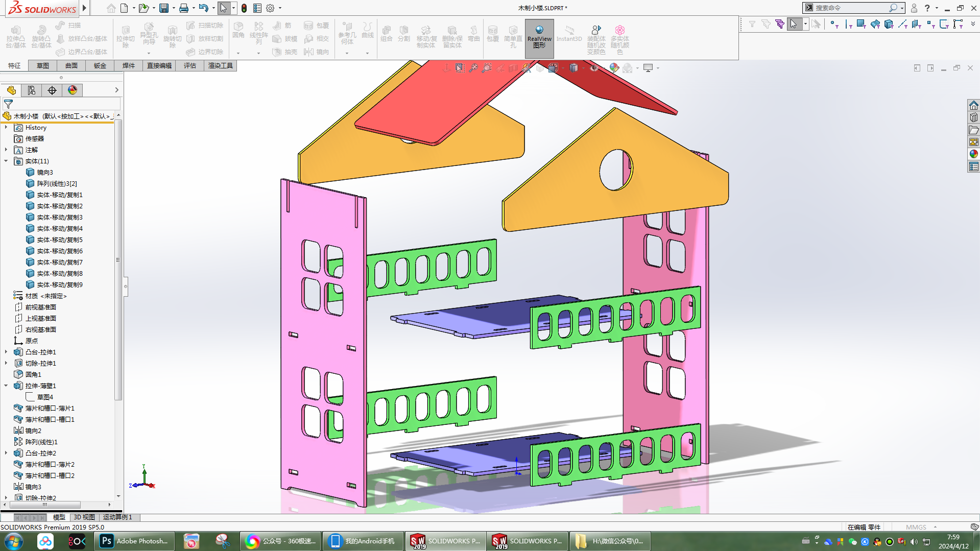Toggle filter edges
Screen dimensions: 980x551
coord(848,24)
